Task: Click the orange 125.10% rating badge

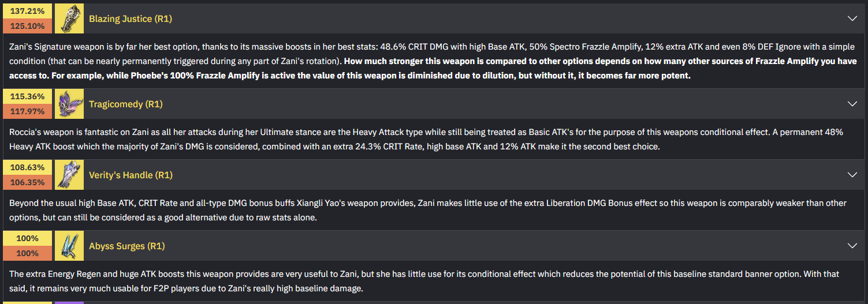Action: tap(27, 26)
